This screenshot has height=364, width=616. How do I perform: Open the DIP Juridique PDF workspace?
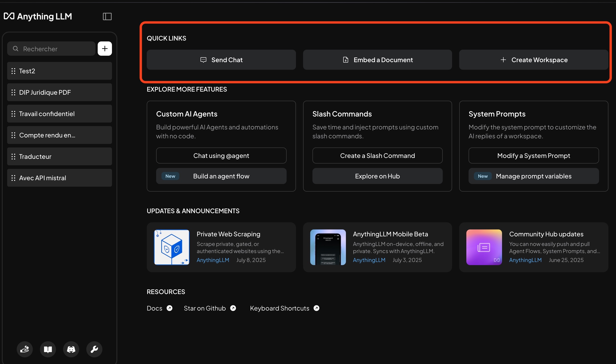point(59,92)
